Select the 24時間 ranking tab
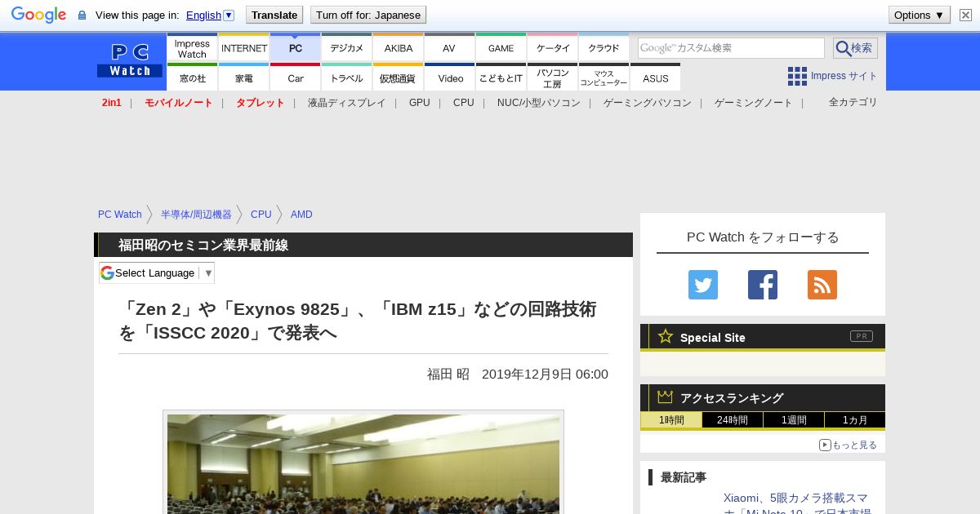980x514 pixels. pyautogui.click(x=733, y=420)
